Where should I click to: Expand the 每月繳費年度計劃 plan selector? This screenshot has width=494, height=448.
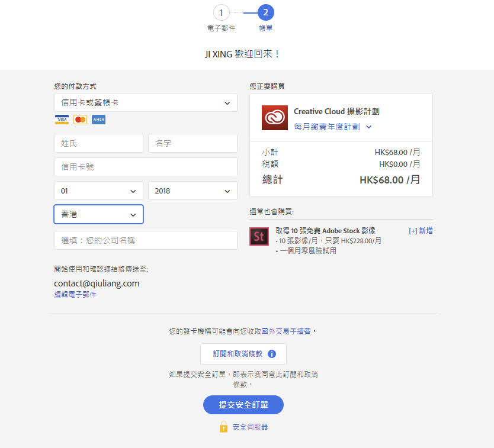click(x=333, y=127)
